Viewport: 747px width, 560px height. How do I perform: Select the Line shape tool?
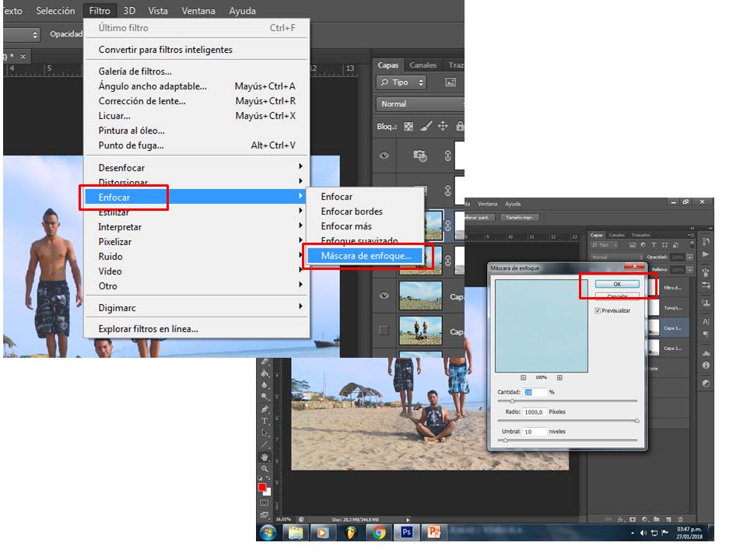265,445
